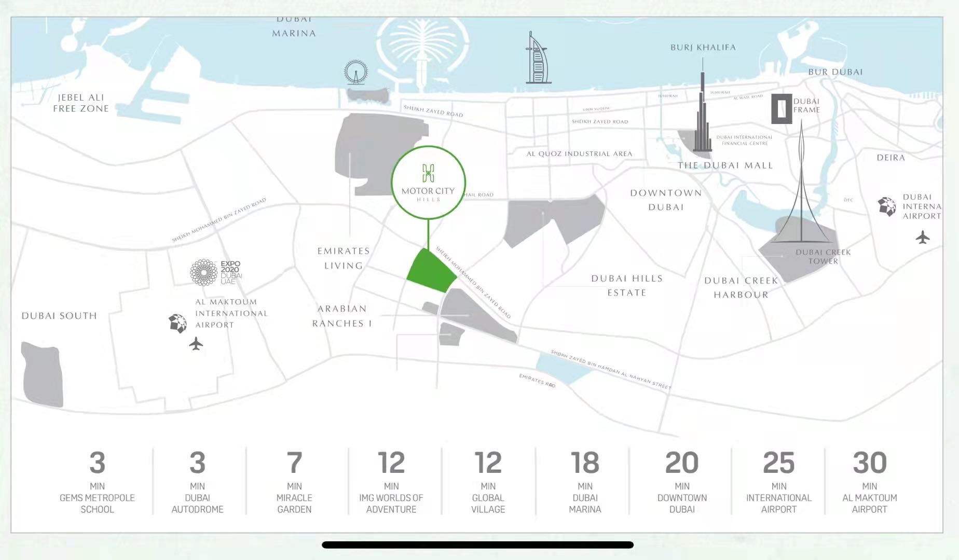The image size is (959, 560).
Task: Click the Dubai International Airport airplane icon
Action: (x=923, y=237)
